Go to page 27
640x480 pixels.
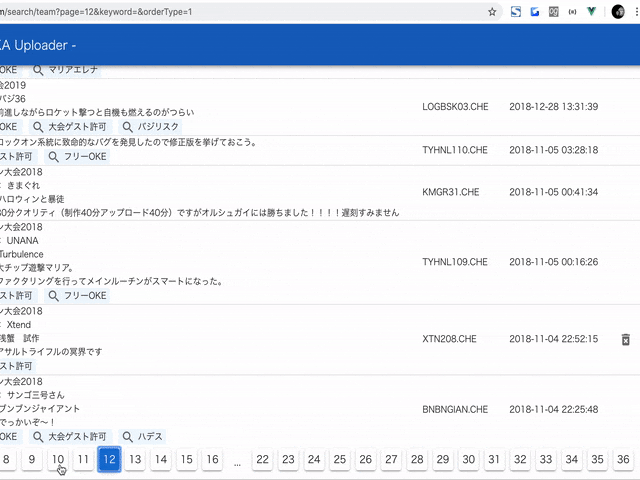click(391, 460)
